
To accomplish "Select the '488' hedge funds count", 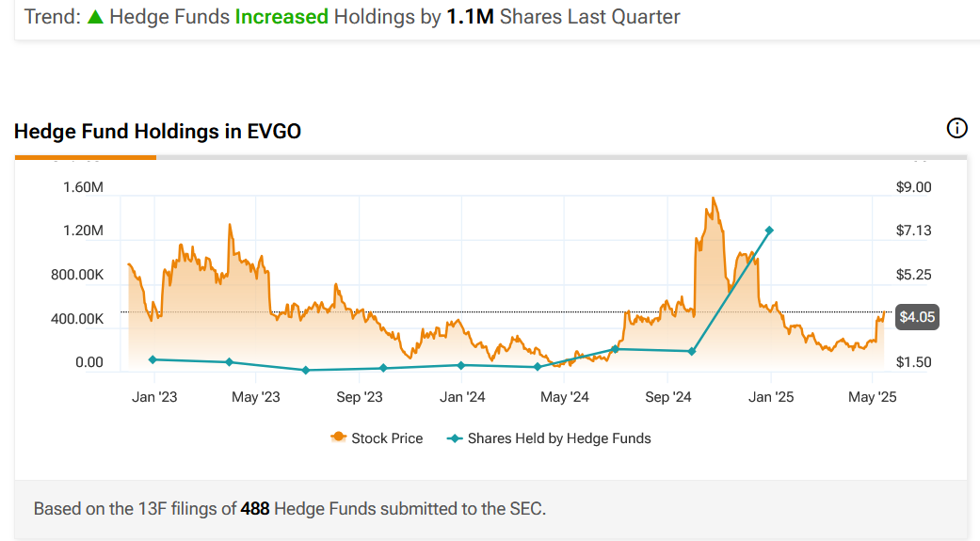I will click(255, 508).
